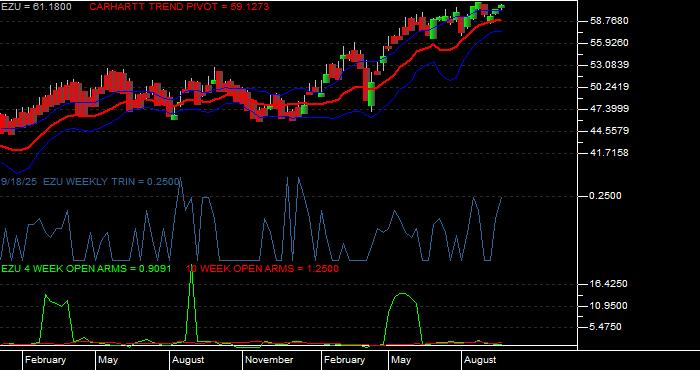Click the first May marker on time axis

(x=108, y=360)
